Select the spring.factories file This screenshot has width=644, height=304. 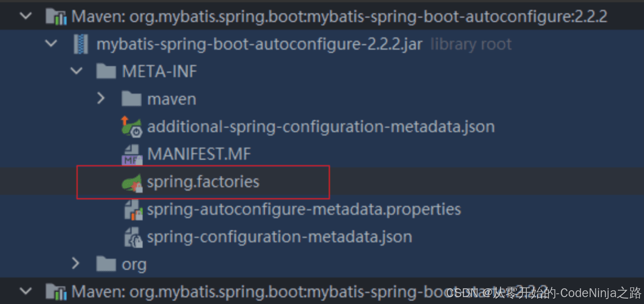tap(203, 182)
